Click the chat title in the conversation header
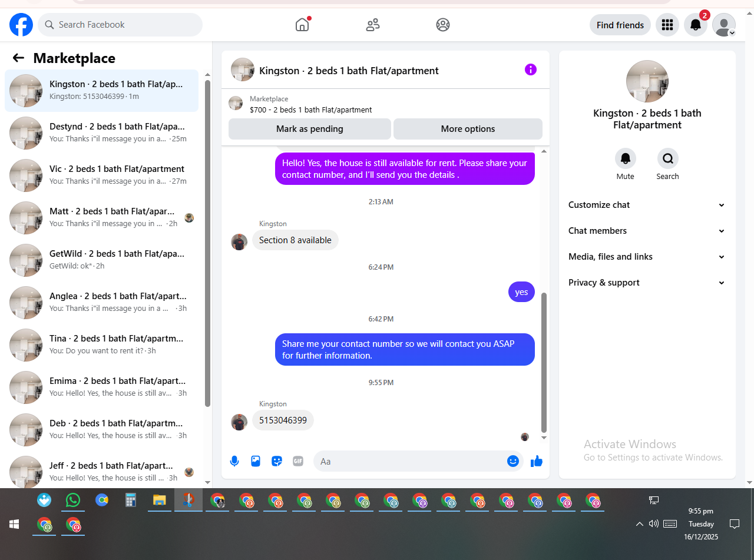754x560 pixels. [x=349, y=71]
